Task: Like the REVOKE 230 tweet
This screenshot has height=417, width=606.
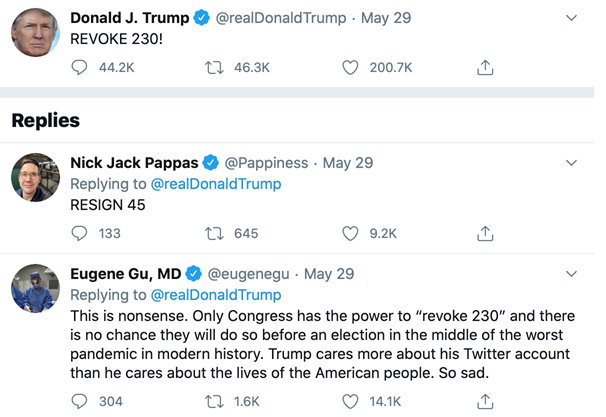Action: [x=350, y=68]
